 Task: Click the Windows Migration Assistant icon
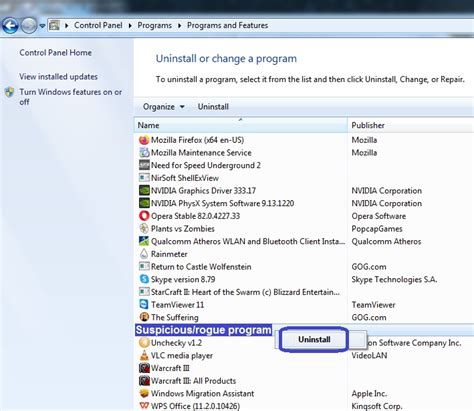click(144, 393)
